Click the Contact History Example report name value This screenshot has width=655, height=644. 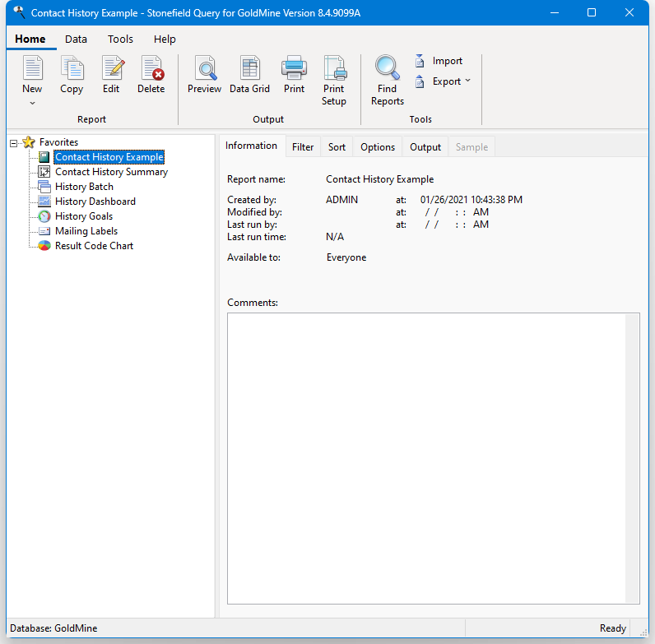379,179
